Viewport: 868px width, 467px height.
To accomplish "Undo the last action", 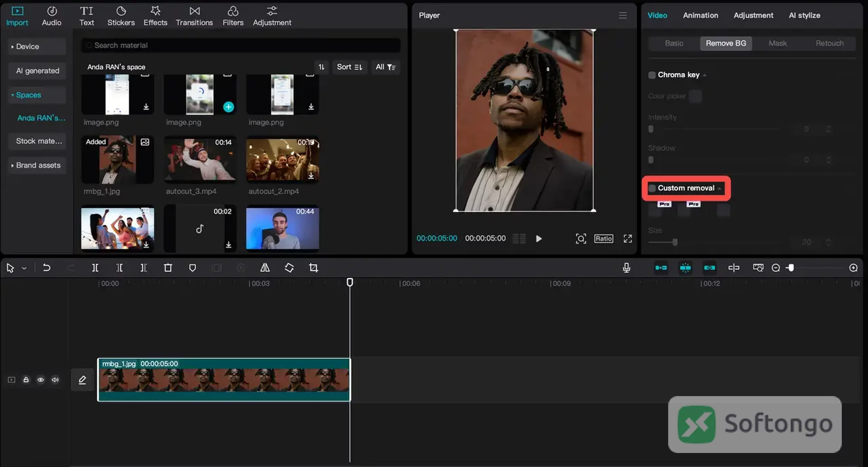I will tap(46, 268).
